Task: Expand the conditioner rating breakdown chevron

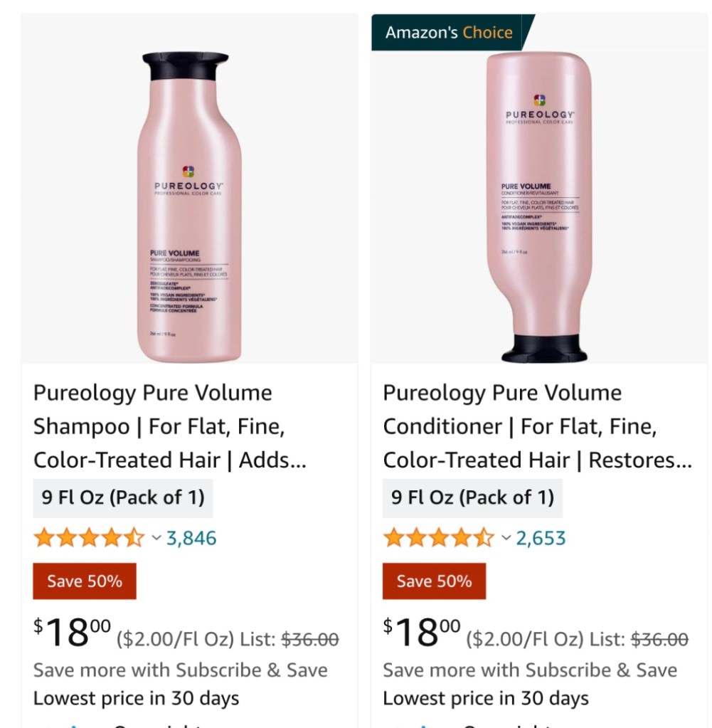Action: (506, 538)
